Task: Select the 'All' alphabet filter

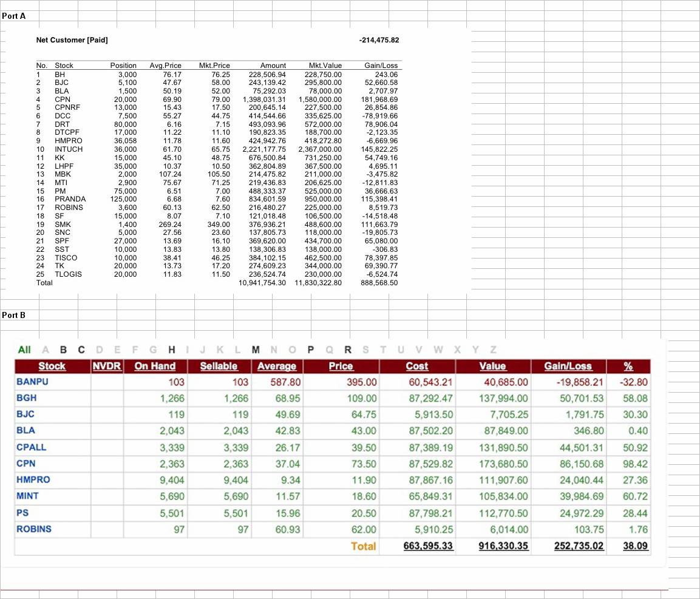Action: pos(24,350)
